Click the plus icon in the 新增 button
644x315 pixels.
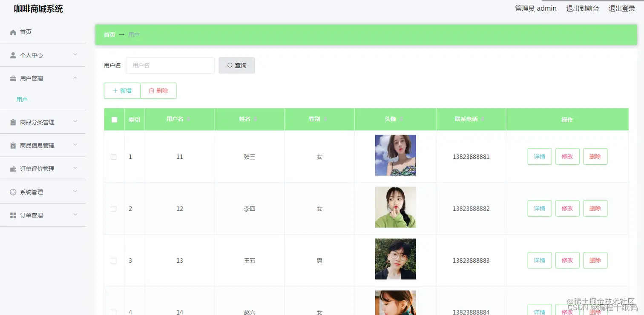click(x=115, y=91)
